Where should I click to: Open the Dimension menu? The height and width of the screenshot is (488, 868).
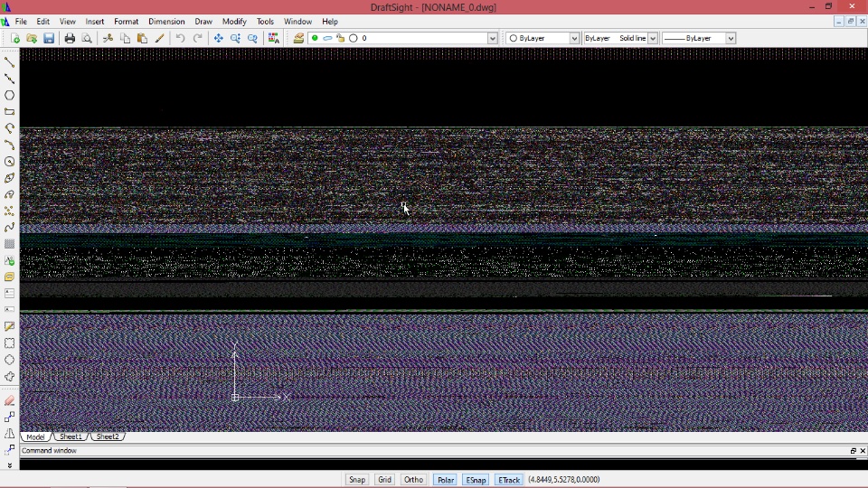click(x=166, y=22)
